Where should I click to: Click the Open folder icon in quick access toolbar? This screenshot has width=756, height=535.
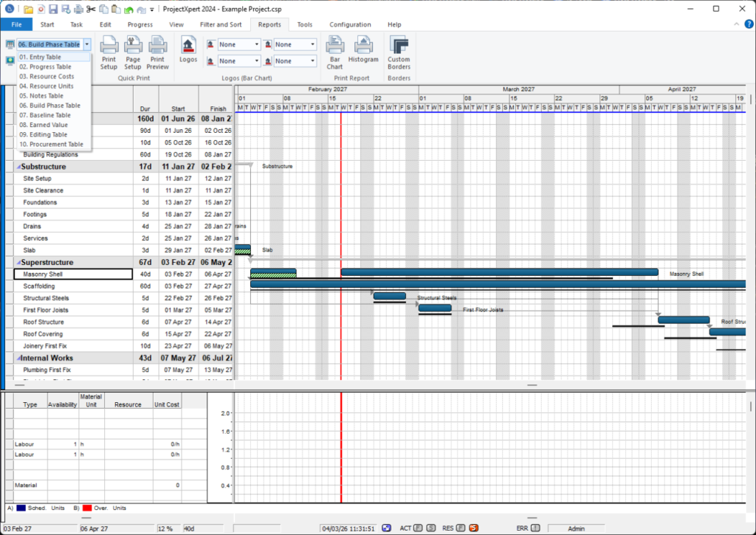(29, 9)
